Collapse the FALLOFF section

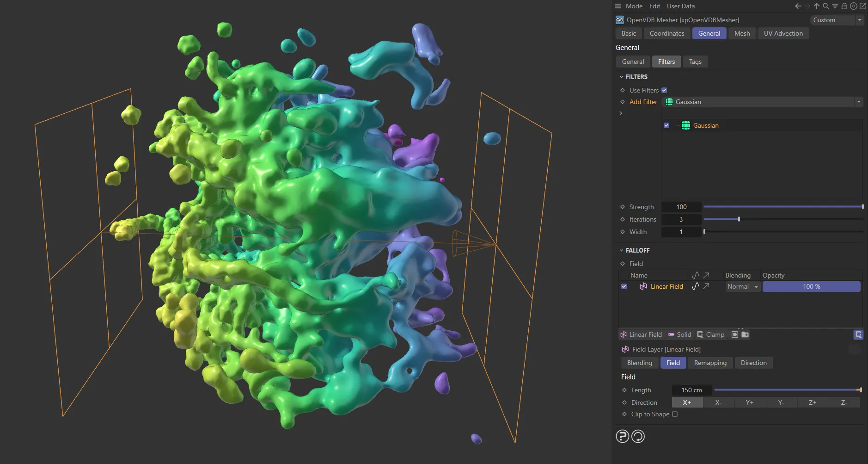[x=622, y=250]
